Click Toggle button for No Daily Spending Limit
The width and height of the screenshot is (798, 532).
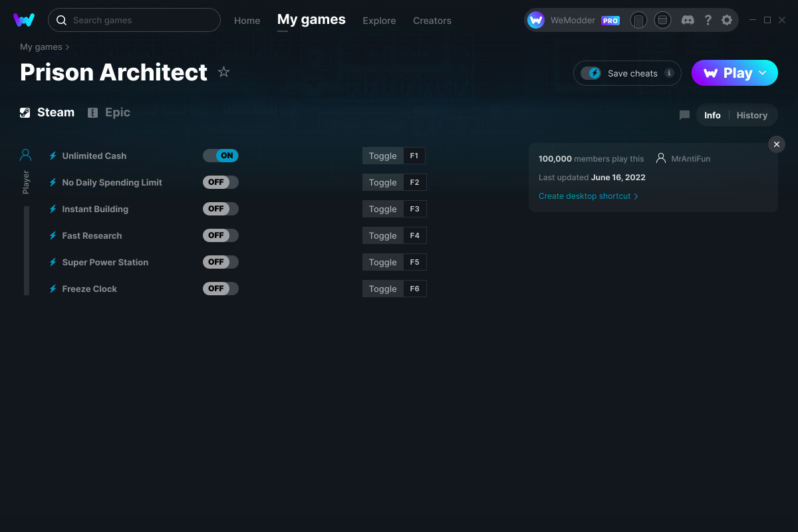click(382, 182)
